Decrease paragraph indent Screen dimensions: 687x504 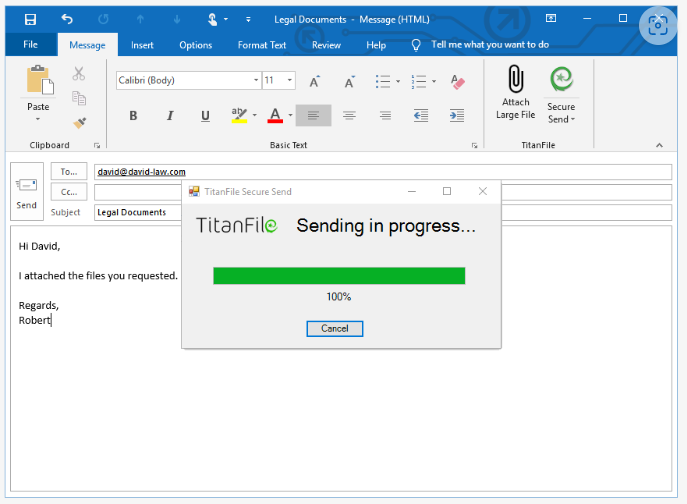pos(421,115)
